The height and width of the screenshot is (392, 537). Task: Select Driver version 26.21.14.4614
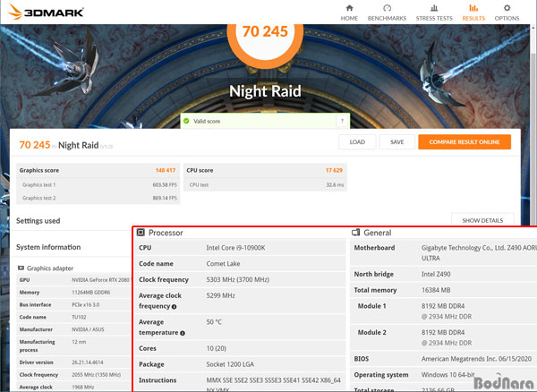point(88,362)
